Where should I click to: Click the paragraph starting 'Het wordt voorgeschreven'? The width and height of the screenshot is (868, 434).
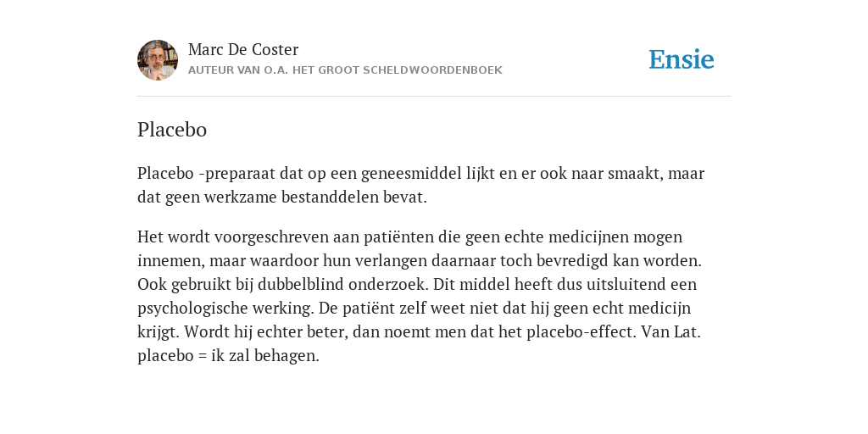click(x=420, y=296)
